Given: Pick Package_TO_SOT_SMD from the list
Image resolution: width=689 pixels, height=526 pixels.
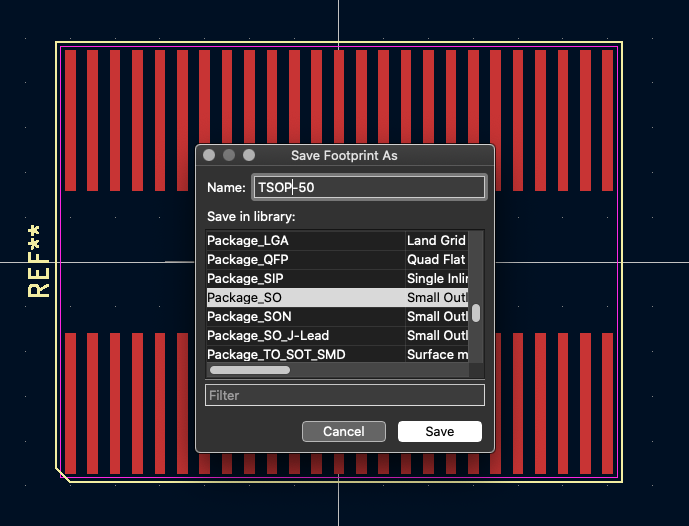Looking at the screenshot, I should [x=304, y=354].
